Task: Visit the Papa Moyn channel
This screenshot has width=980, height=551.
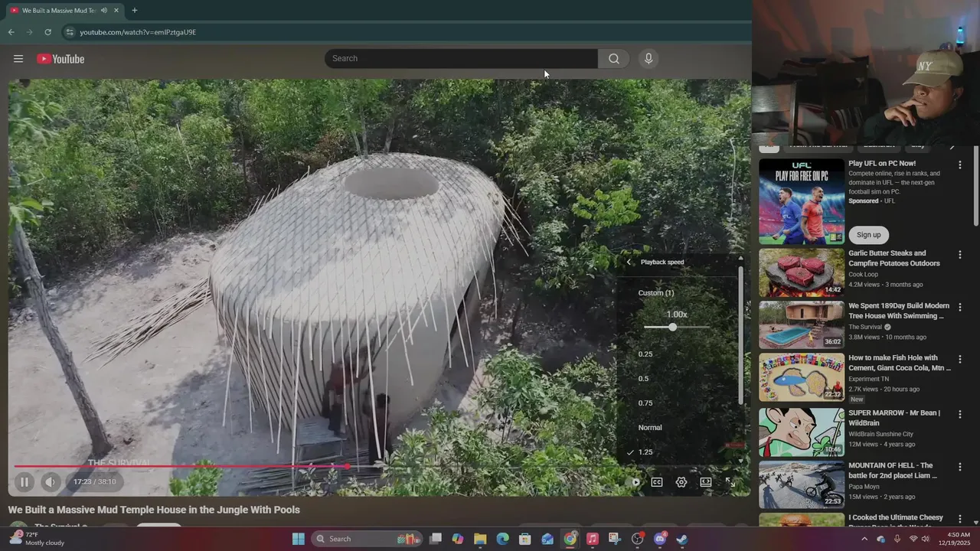Action: [x=865, y=486]
